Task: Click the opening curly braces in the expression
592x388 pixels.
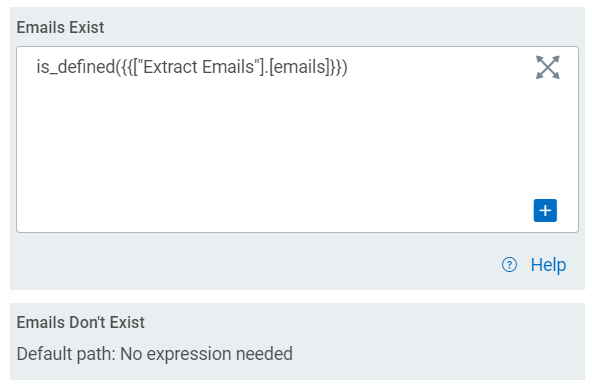Action: (127, 67)
